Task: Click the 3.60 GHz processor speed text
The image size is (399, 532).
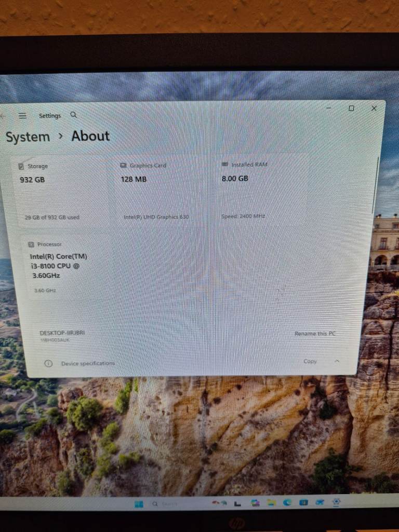Action: pyautogui.click(x=45, y=290)
